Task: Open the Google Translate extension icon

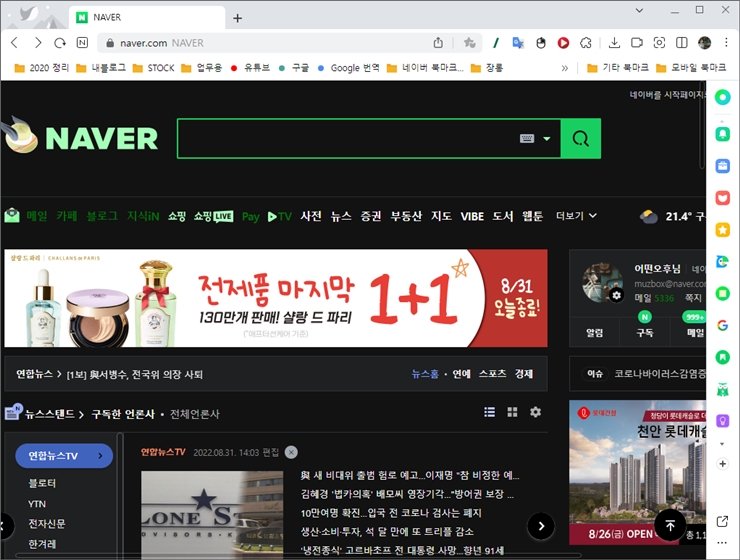Action: (x=518, y=43)
